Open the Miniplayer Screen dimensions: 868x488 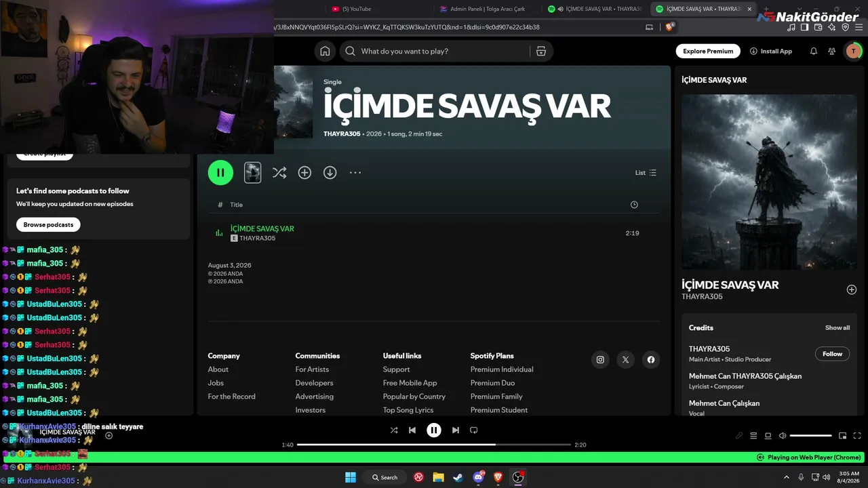[x=843, y=436]
